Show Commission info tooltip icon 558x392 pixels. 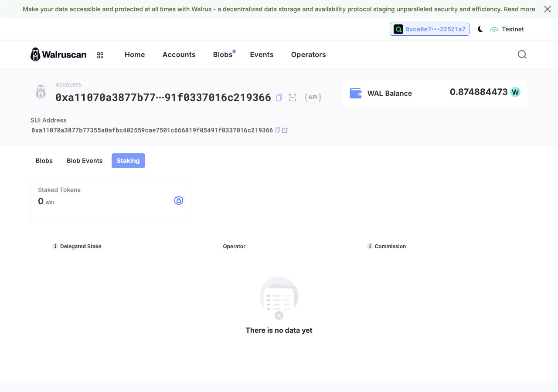pos(370,246)
